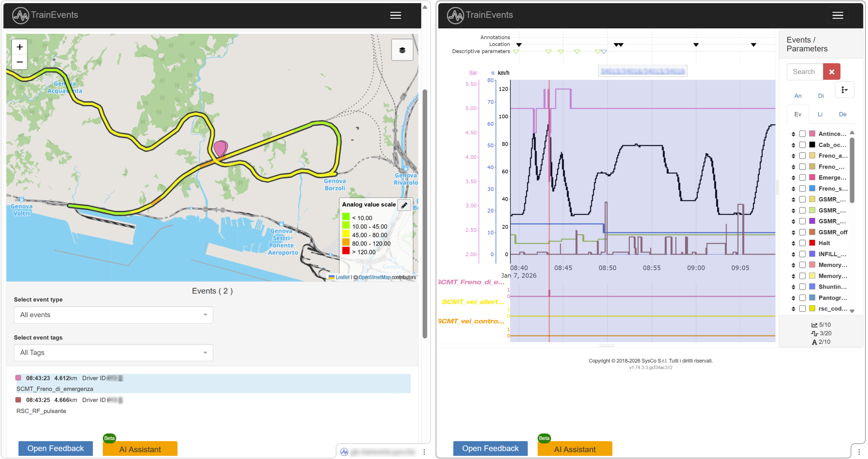Edit the Analog value scale with pencil icon

point(404,205)
